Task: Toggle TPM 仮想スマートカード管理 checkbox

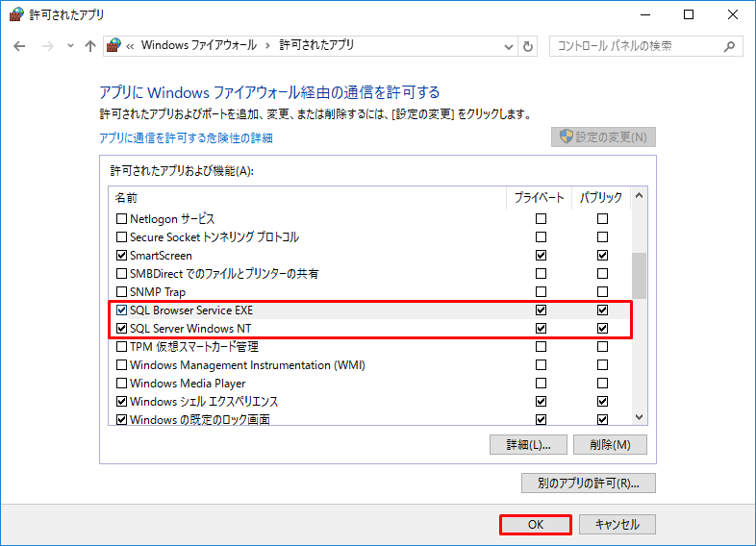Action: (x=121, y=347)
